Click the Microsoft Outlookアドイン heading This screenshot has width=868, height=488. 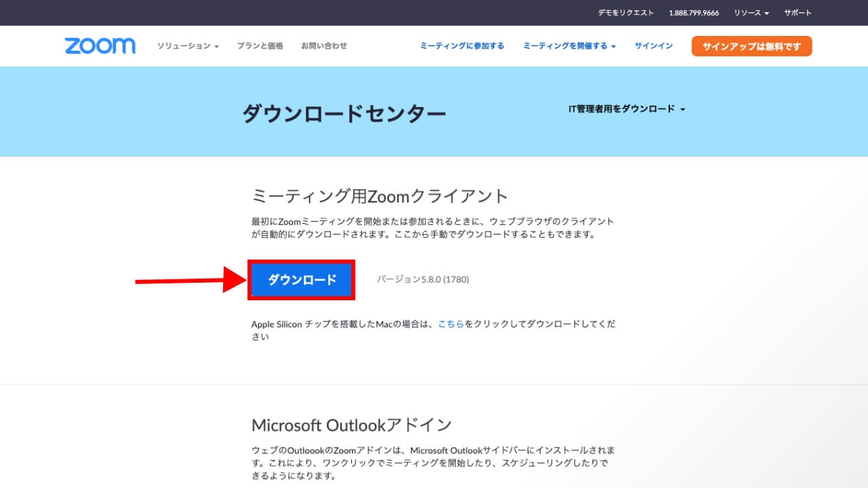click(x=351, y=425)
